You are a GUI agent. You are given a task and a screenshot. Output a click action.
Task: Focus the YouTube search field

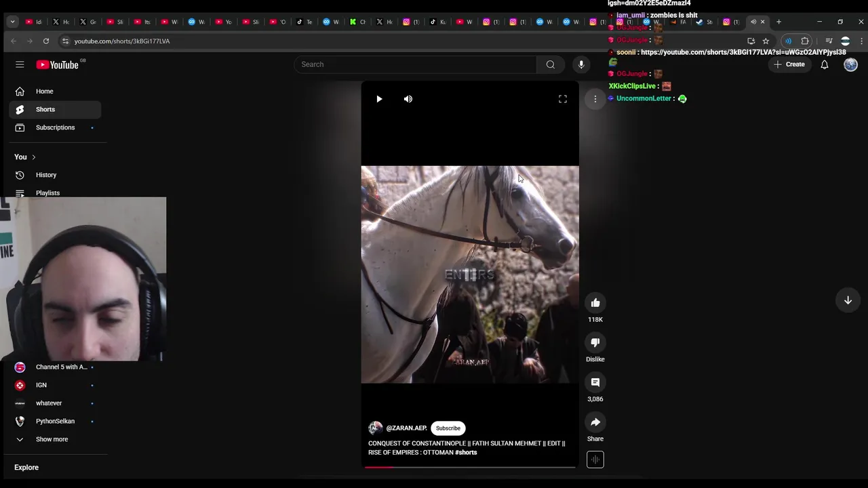[415, 64]
